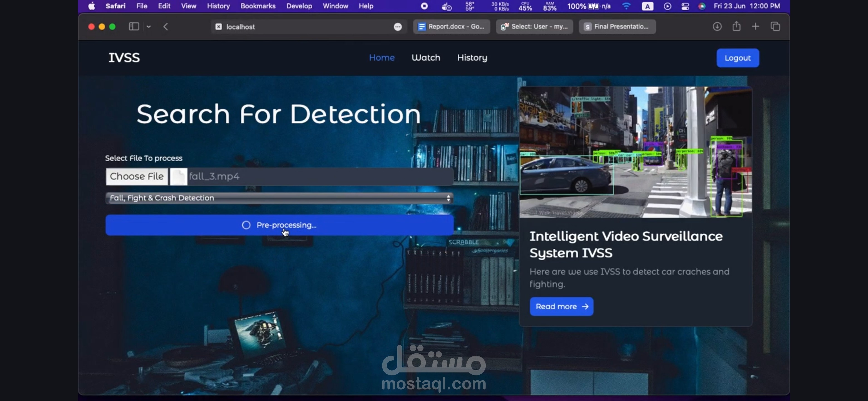This screenshot has height=401, width=868.
Task: Show tab overview
Action: pyautogui.click(x=775, y=26)
